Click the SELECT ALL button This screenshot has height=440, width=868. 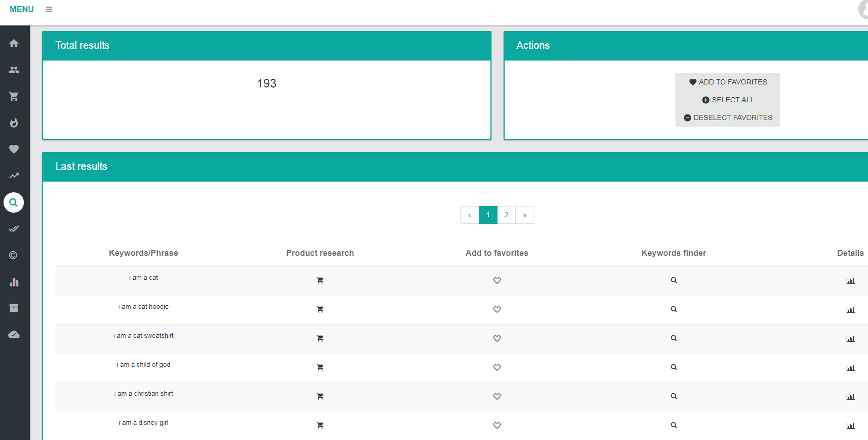(728, 100)
